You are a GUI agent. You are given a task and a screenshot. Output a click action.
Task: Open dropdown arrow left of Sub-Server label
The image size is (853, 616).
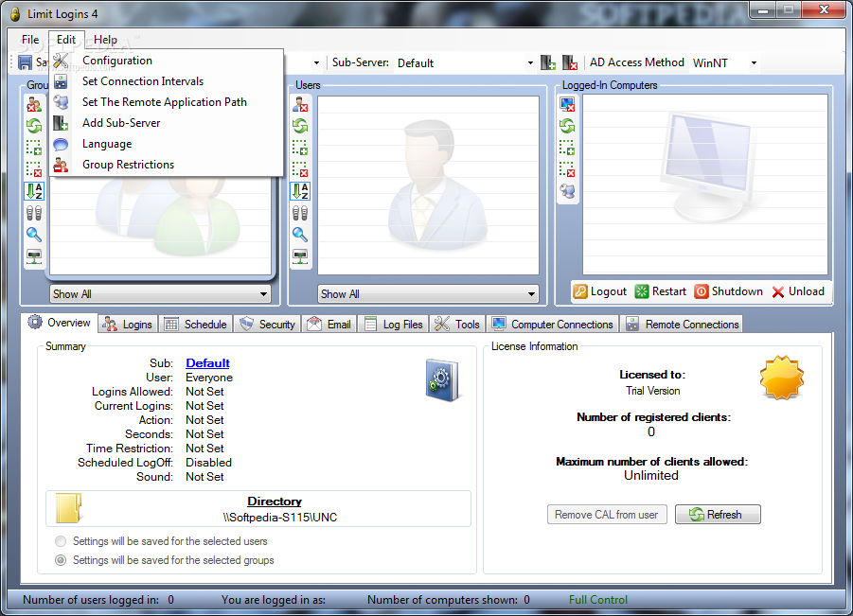[x=316, y=63]
